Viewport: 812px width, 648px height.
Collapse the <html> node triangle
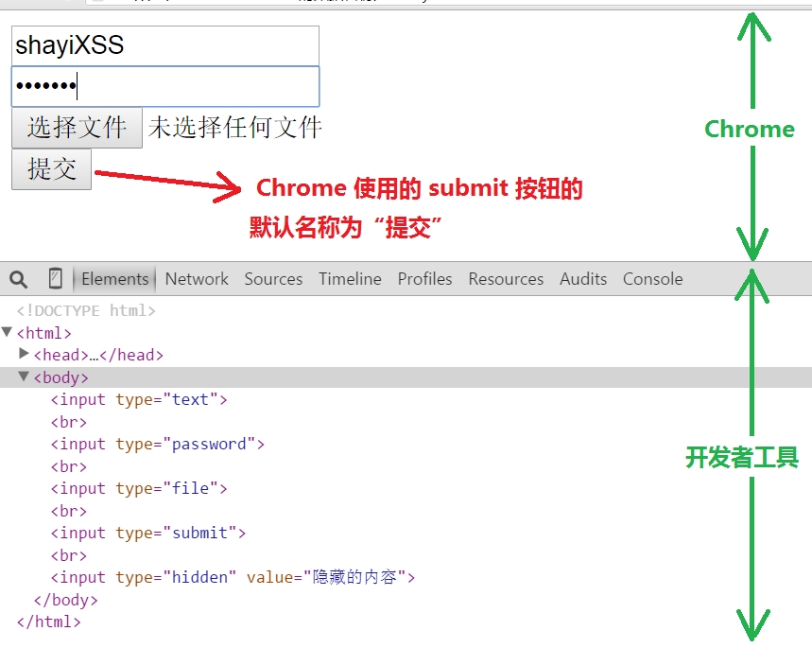point(7,332)
